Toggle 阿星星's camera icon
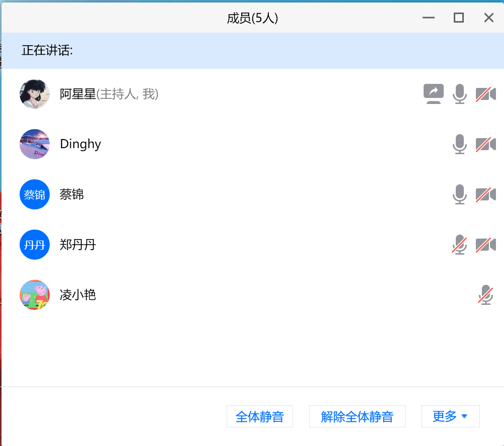Image resolution: width=504 pixels, height=446 pixels. [x=485, y=94]
